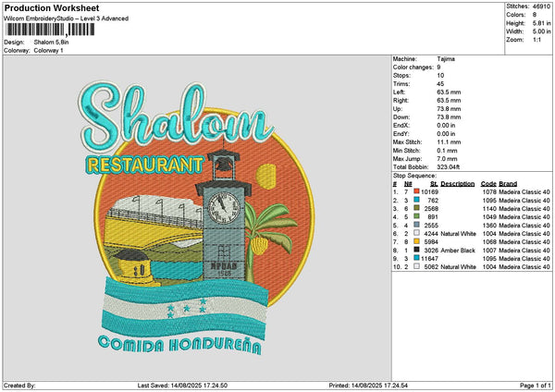Click the Brand column header

pos(507,183)
